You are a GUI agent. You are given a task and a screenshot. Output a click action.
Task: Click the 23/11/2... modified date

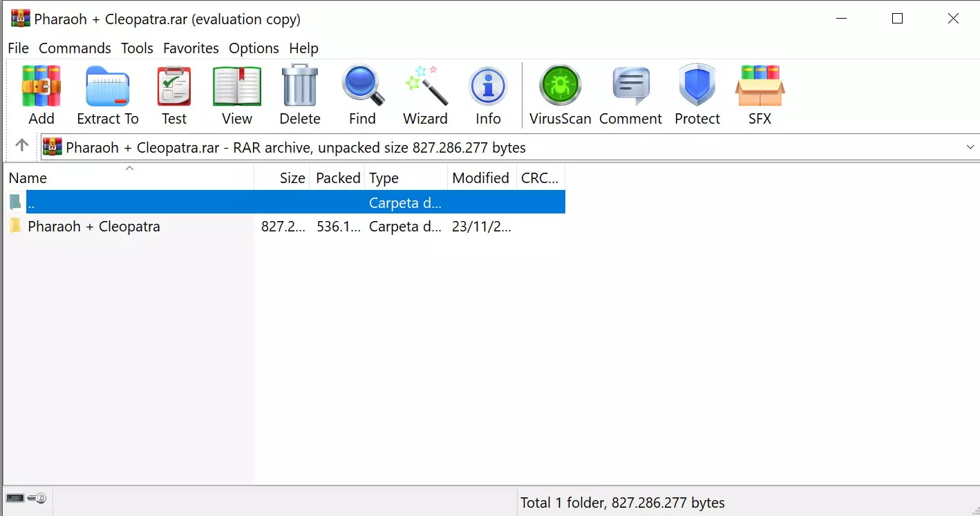(x=482, y=227)
